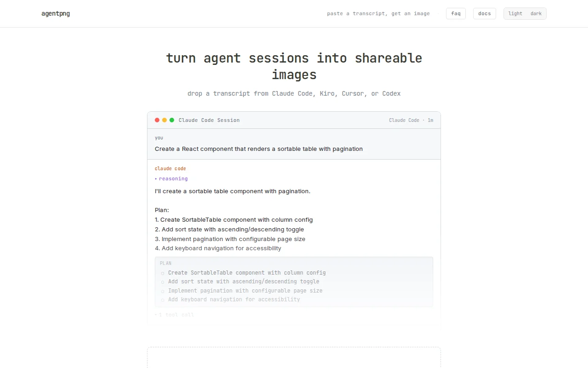Expand the 1 tool call section

[x=175, y=315]
